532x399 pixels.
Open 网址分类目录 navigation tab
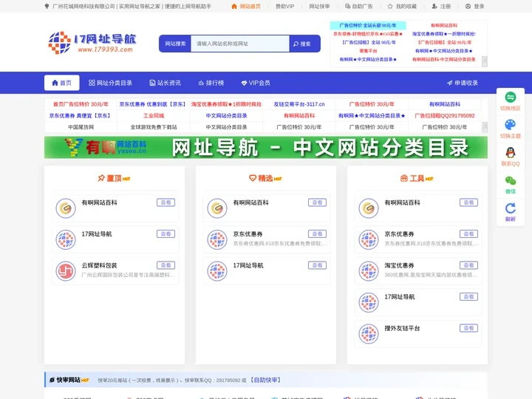[110, 83]
